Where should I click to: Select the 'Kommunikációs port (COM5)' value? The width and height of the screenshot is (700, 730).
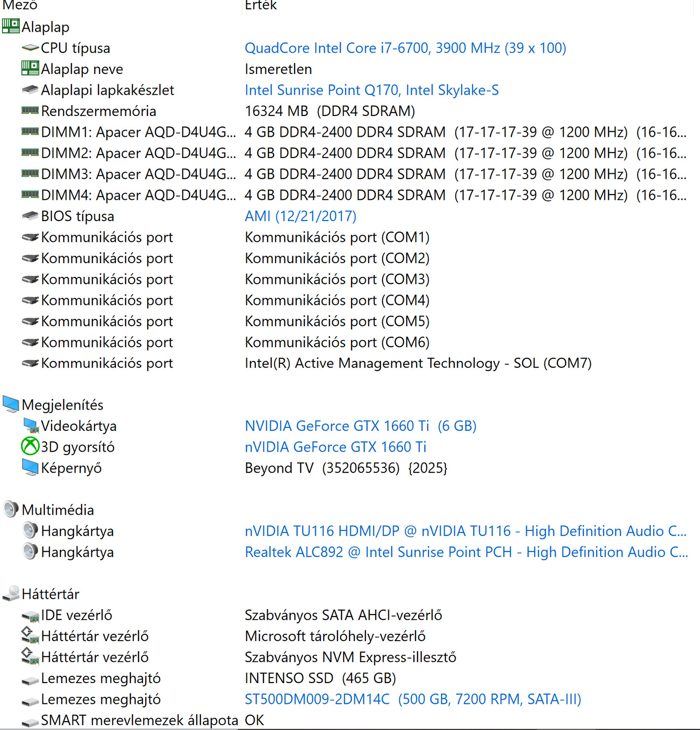337,321
